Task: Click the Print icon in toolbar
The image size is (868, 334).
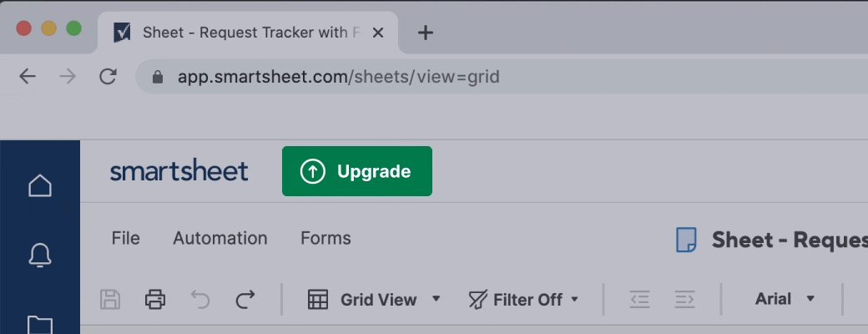Action: [x=155, y=299]
